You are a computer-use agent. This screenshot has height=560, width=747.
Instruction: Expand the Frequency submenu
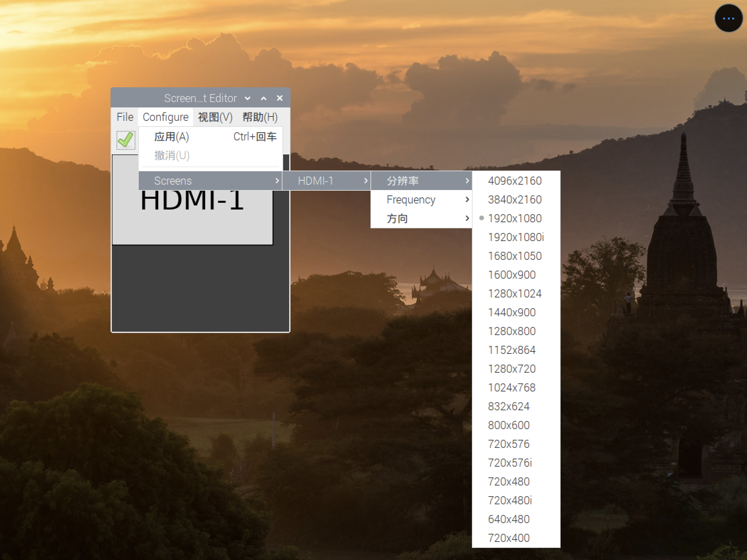pyautogui.click(x=421, y=199)
